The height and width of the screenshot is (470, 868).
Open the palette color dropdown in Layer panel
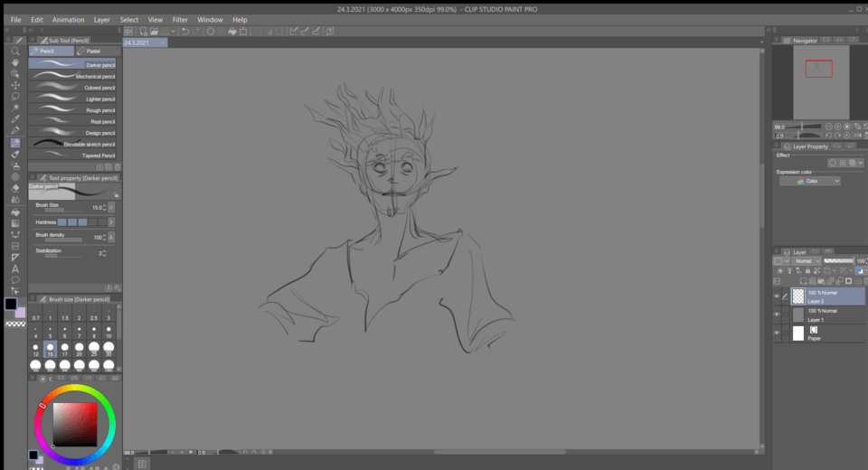(x=781, y=260)
